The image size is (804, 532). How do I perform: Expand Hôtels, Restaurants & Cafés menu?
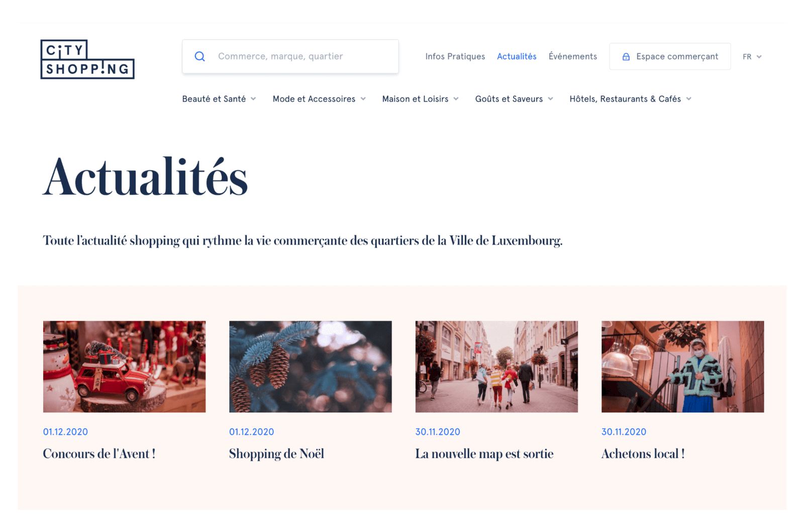point(631,99)
